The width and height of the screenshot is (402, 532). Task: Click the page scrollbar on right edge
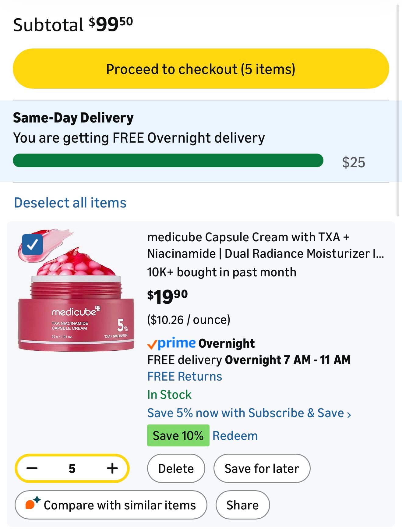coord(398,110)
